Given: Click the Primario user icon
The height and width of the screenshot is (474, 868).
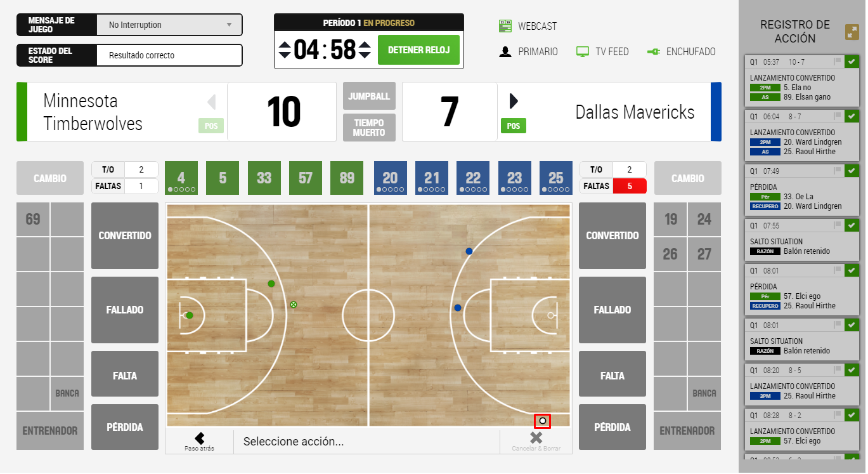Looking at the screenshot, I should point(505,52).
